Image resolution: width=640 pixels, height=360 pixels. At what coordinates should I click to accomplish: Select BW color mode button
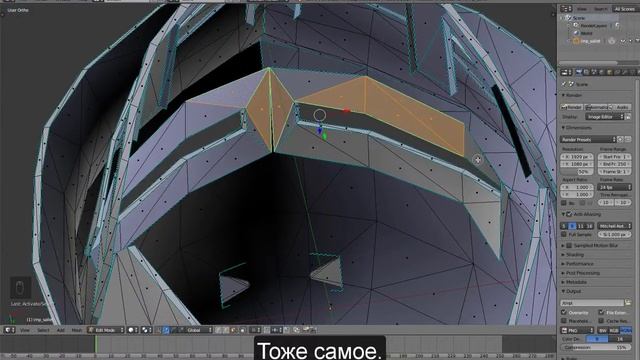(x=602, y=330)
